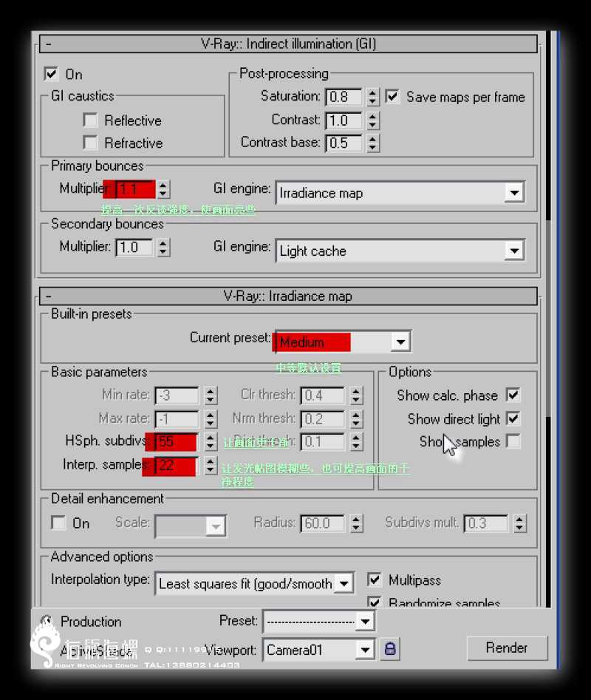Click the Dist thresh 0.1 field

pos(323,441)
